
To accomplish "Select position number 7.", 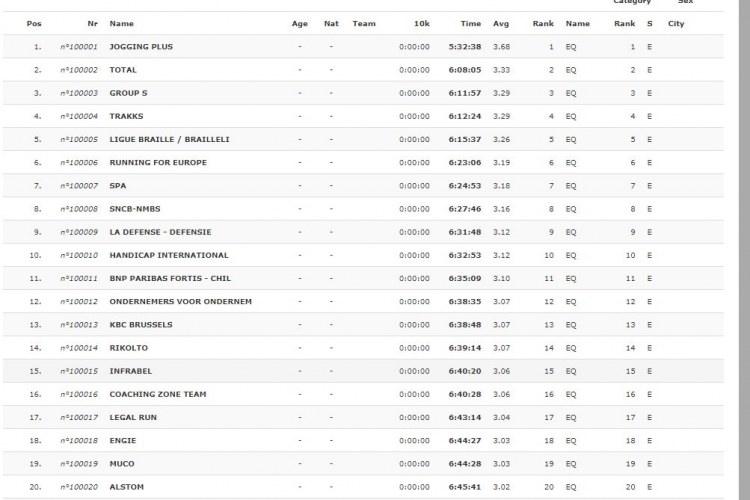I will [x=37, y=186].
